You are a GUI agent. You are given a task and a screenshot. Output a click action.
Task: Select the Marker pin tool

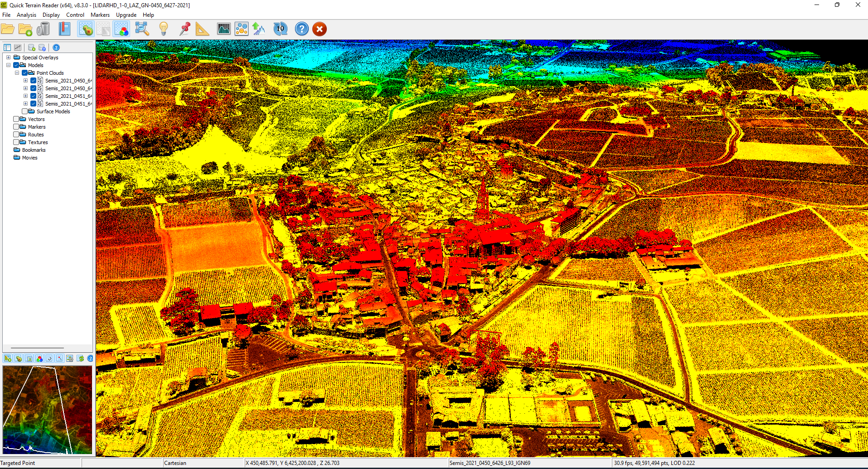click(x=184, y=29)
